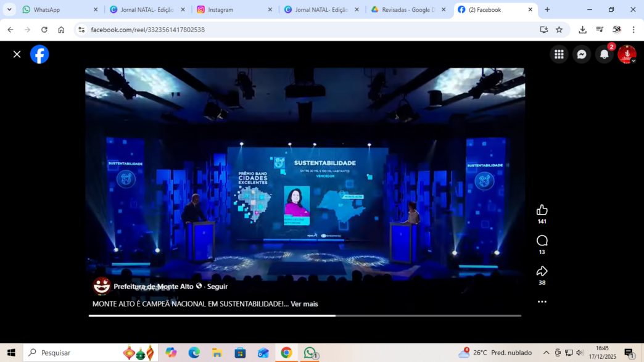Open the three-dot reel options menu

coord(542,302)
